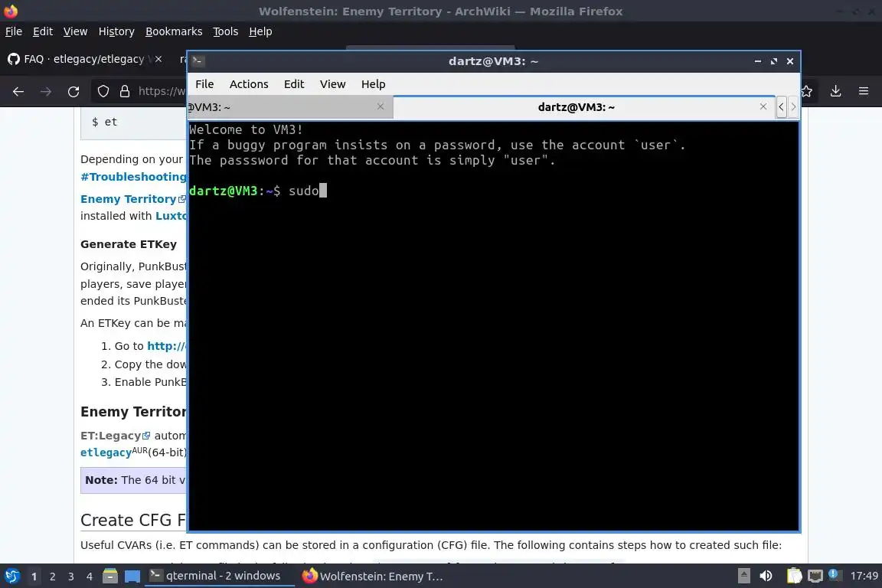Open the qterminal View menu

pos(332,84)
